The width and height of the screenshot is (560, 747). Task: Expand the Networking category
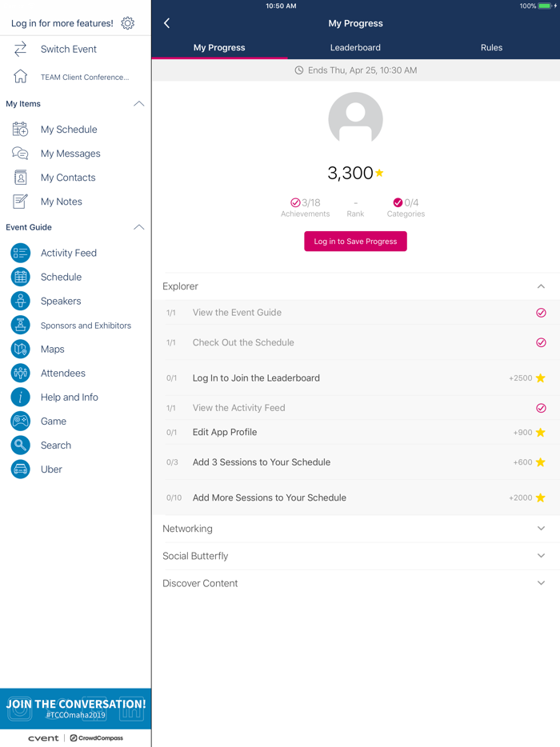(x=541, y=529)
